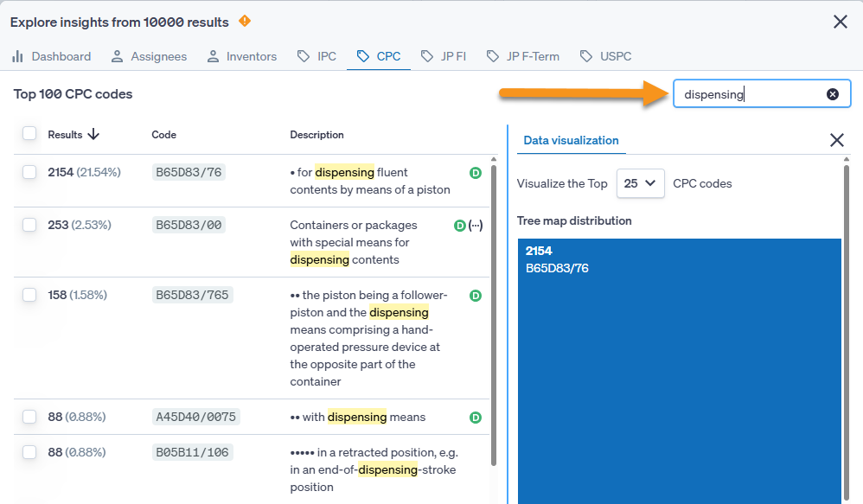
Task: Open the Visualize Top 25 dropdown
Action: 640,183
